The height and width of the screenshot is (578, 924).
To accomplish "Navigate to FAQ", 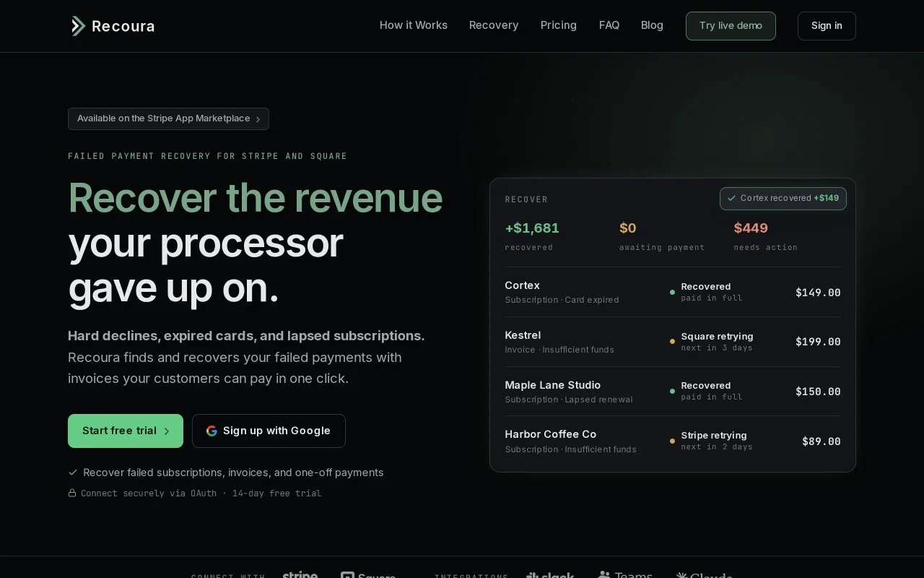I will click(x=609, y=25).
